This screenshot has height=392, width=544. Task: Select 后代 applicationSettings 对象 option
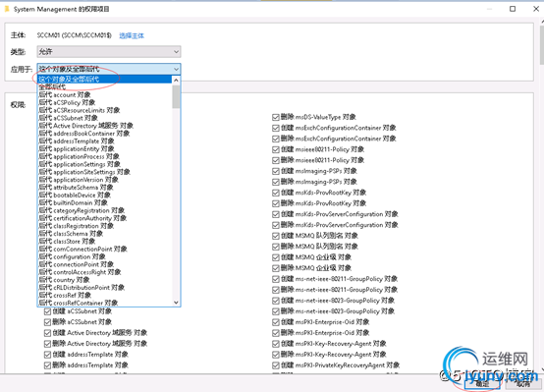tap(104, 164)
